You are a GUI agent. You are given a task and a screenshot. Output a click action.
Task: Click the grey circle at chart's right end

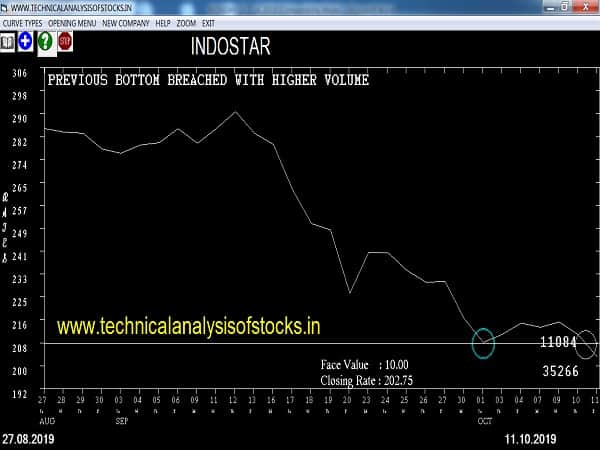585,343
